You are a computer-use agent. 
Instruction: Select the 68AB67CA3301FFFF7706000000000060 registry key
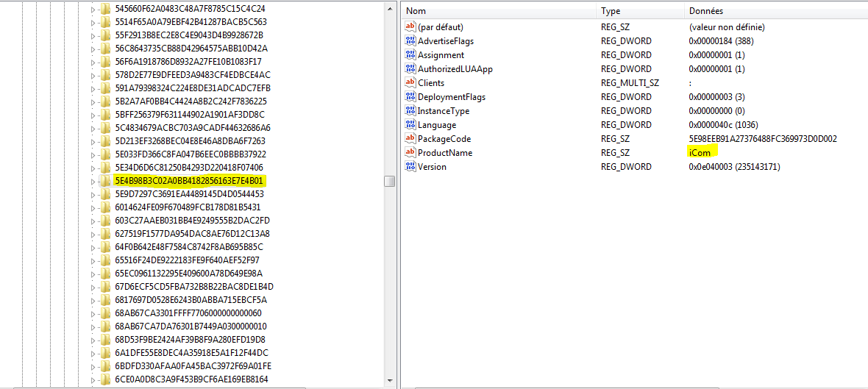(x=188, y=313)
